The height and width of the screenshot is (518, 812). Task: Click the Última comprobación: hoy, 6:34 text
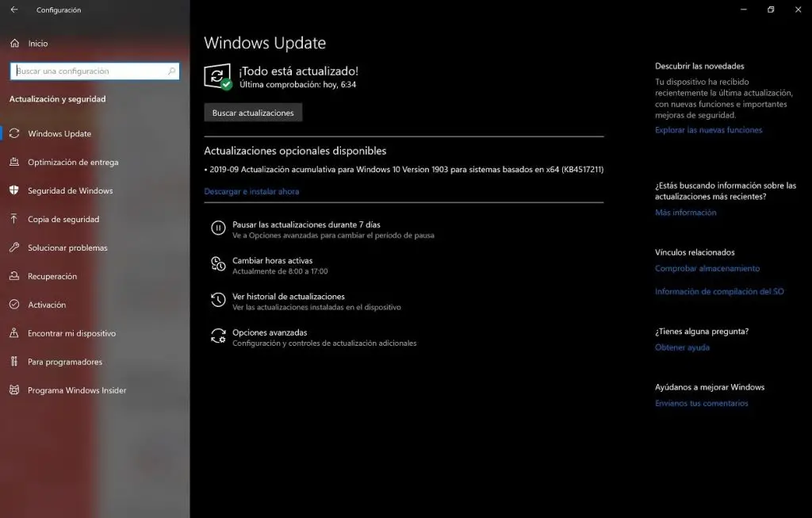tap(298, 84)
